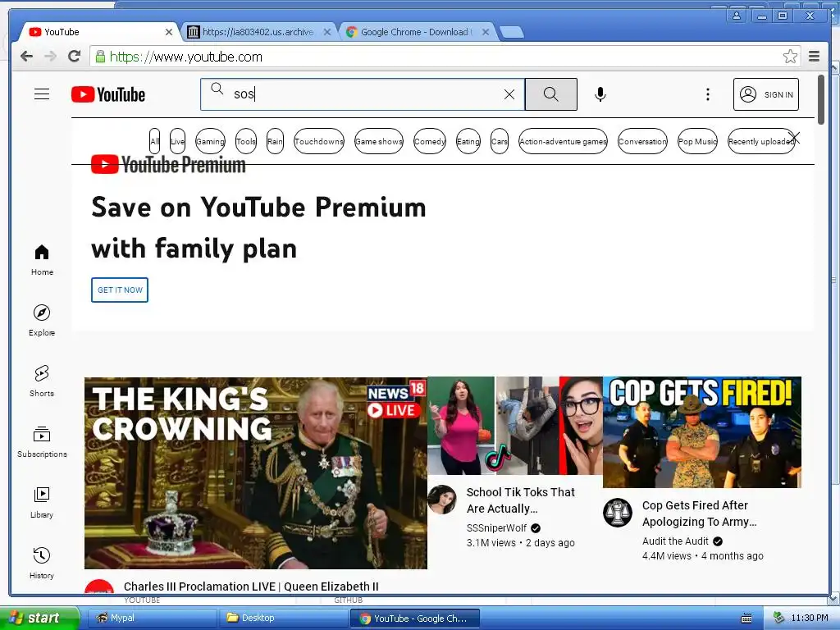Click the GET IT NOW button
The width and height of the screenshot is (840, 630).
(x=120, y=290)
